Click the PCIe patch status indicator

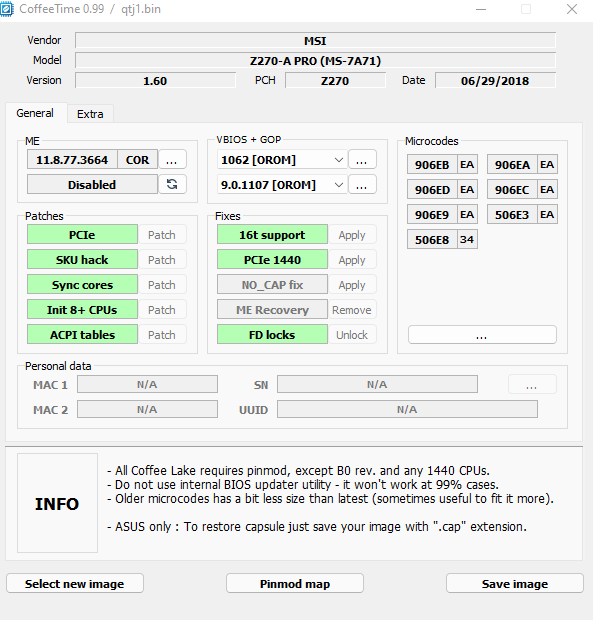[82, 234]
